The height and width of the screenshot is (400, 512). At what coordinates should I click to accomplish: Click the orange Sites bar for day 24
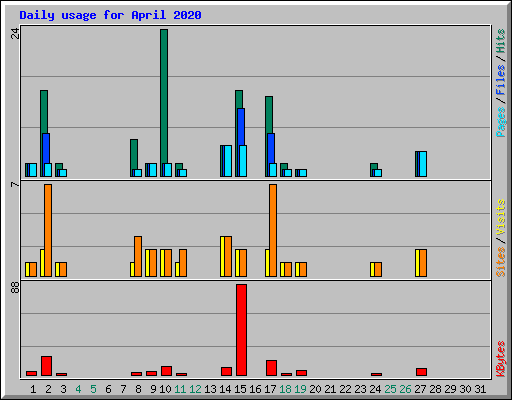[378, 269]
